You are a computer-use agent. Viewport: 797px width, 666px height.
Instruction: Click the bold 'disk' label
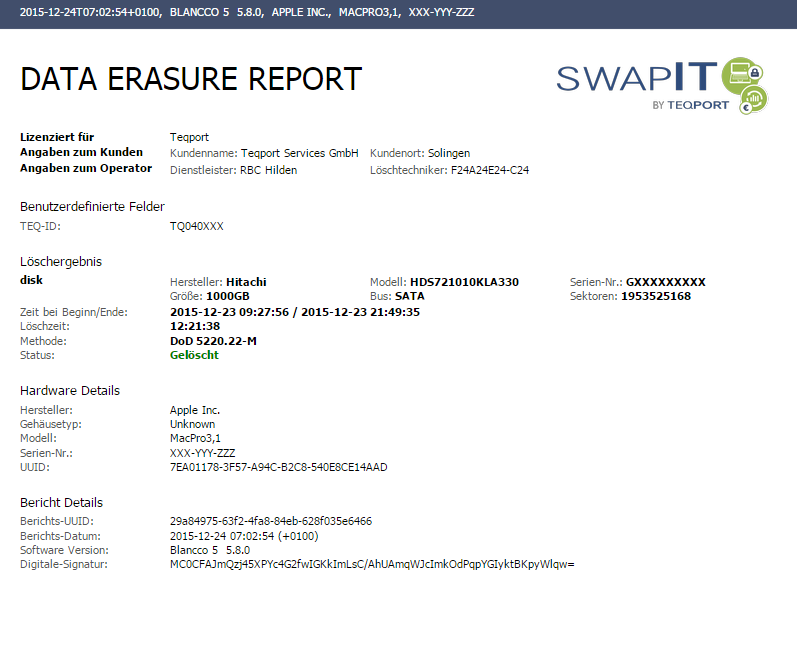(x=31, y=280)
